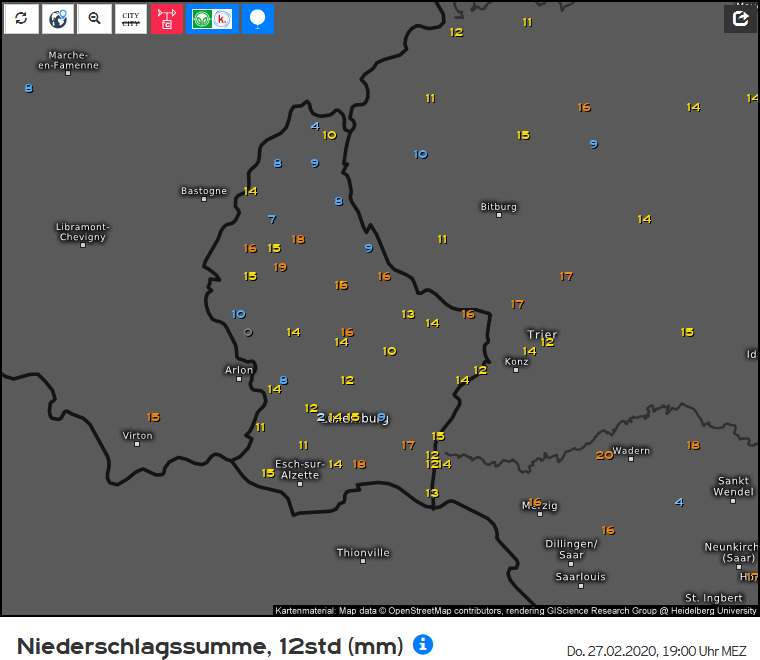Click the gray 0 station marker
760x660 pixels.
click(x=248, y=332)
